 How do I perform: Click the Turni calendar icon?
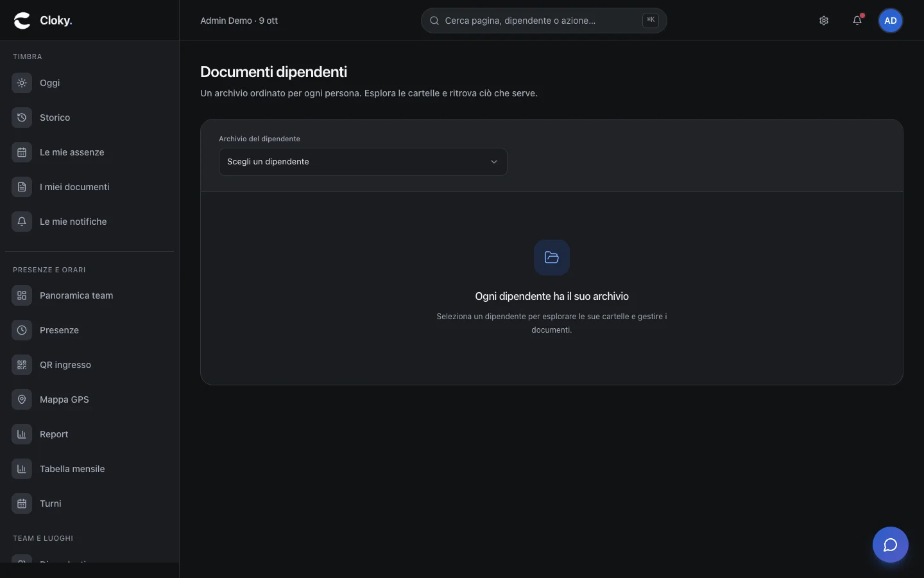click(x=22, y=504)
